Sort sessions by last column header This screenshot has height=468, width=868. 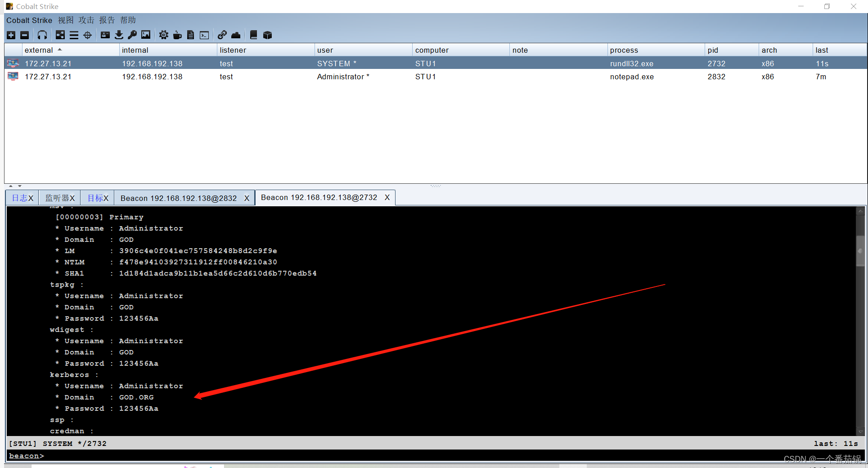pos(840,50)
